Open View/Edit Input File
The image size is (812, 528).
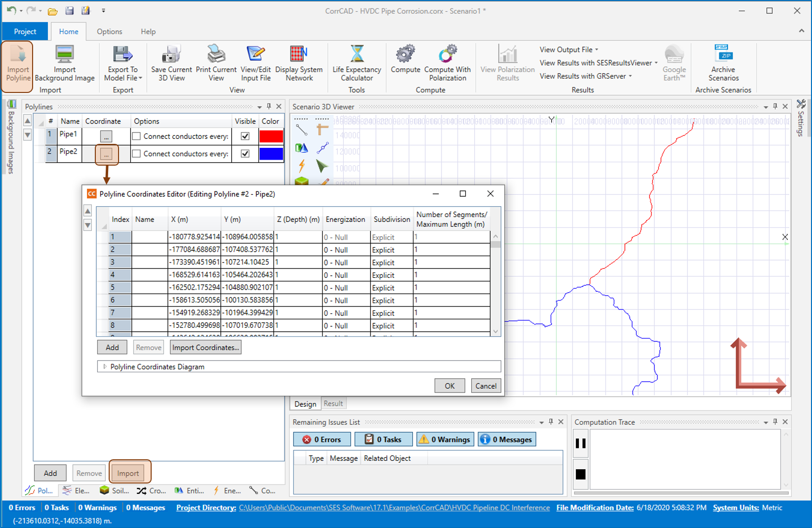pyautogui.click(x=255, y=63)
